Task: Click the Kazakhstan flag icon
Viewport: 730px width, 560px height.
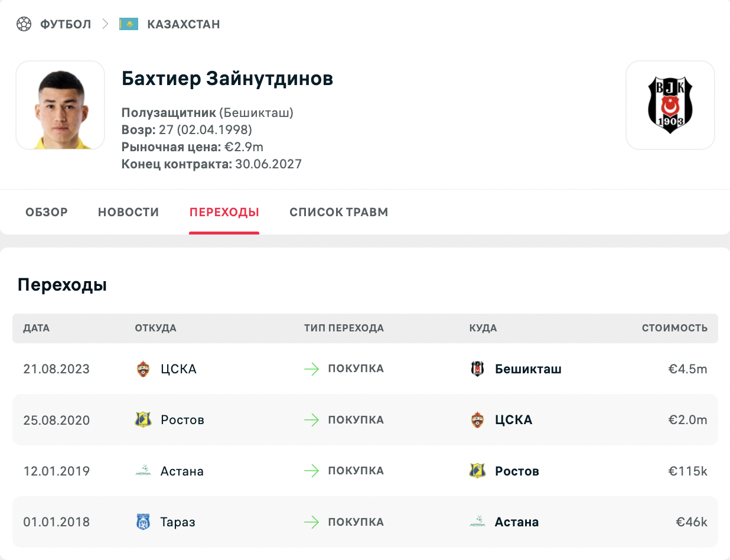Action: pyautogui.click(x=129, y=24)
